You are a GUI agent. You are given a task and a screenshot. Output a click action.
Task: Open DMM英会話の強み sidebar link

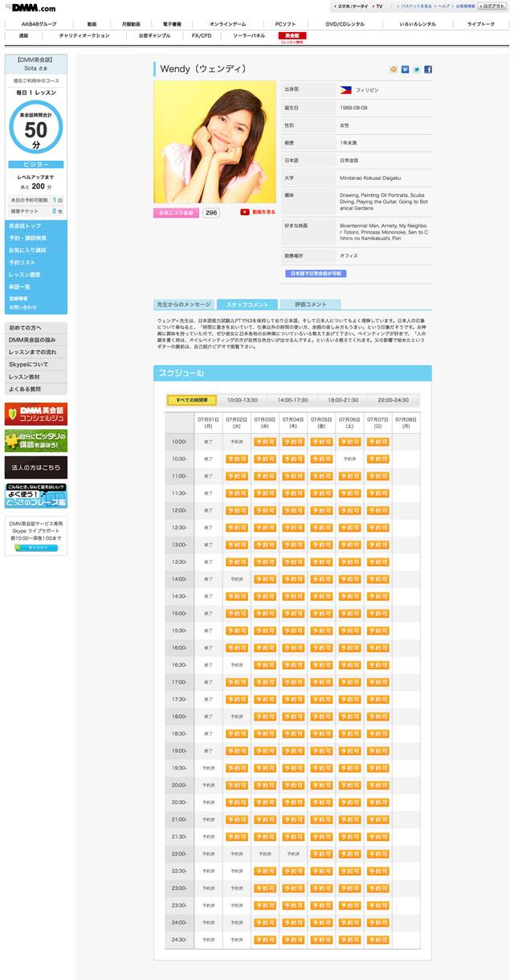(x=36, y=340)
